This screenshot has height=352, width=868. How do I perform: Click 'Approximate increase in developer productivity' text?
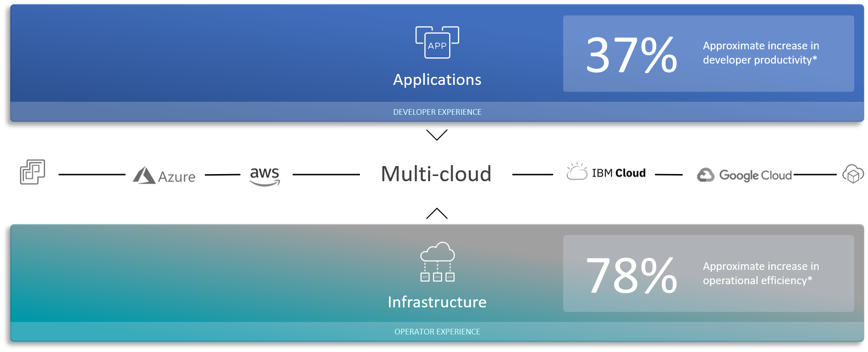point(761,53)
